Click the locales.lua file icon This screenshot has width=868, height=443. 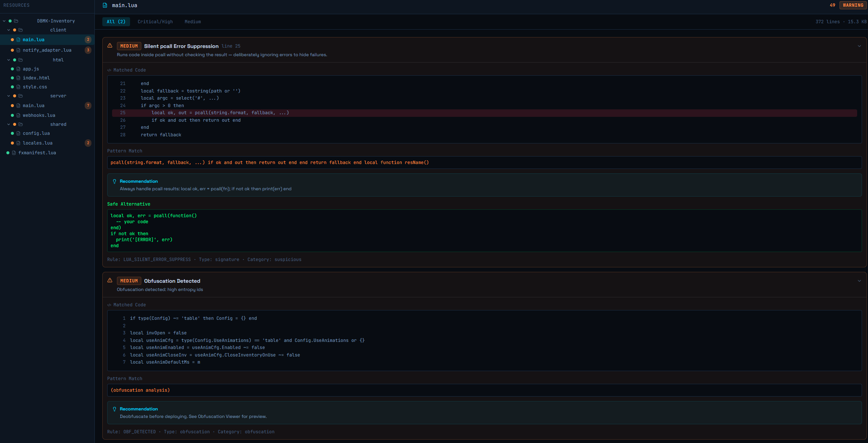point(18,143)
